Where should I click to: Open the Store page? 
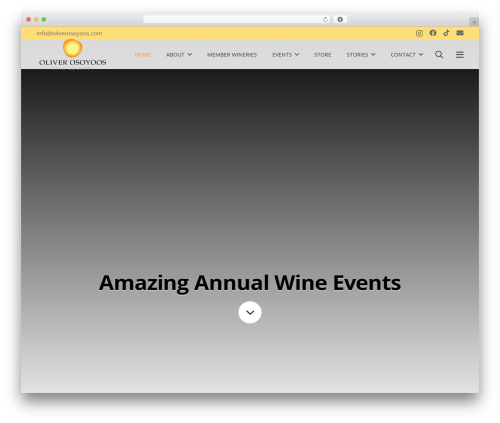[x=323, y=55]
